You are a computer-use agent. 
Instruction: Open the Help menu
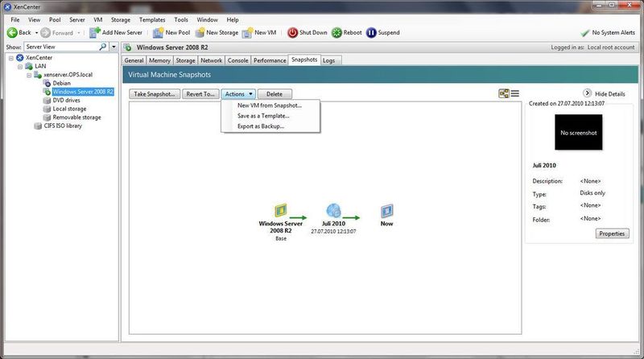coord(233,19)
